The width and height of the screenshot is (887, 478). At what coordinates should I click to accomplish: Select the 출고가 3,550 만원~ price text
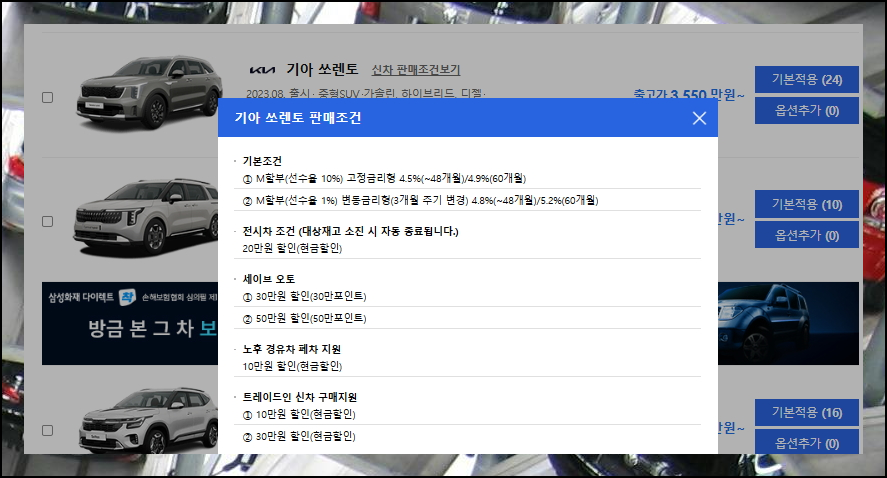tap(688, 94)
